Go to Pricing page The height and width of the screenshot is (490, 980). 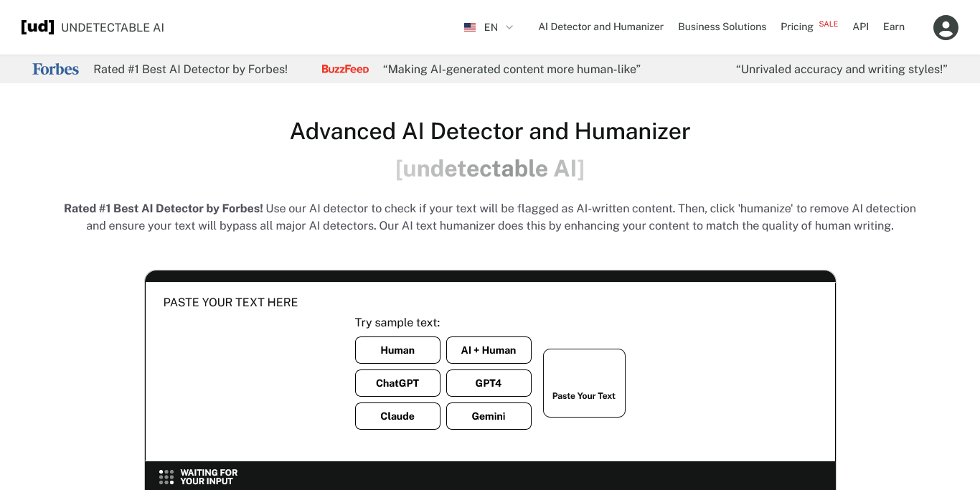[x=797, y=27]
